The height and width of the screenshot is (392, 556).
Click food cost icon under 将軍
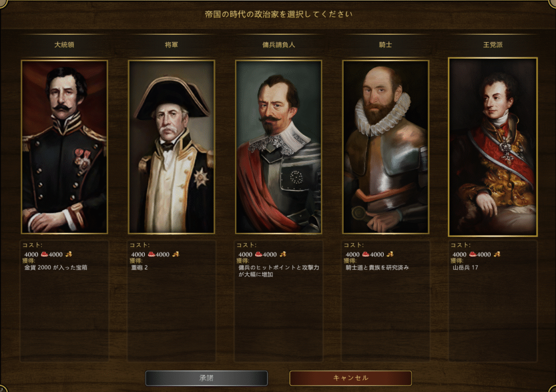[151, 254]
